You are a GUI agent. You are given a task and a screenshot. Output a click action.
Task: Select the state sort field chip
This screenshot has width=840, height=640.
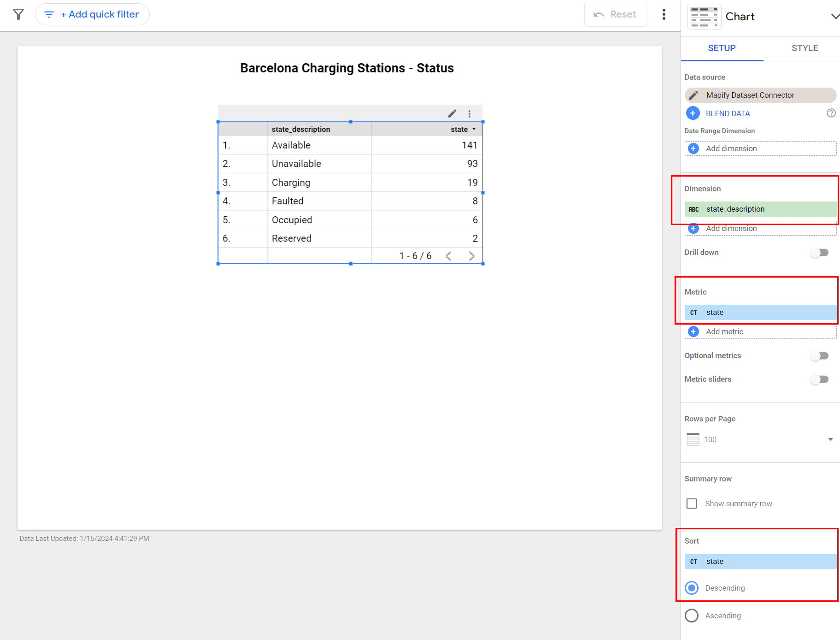[760, 561]
